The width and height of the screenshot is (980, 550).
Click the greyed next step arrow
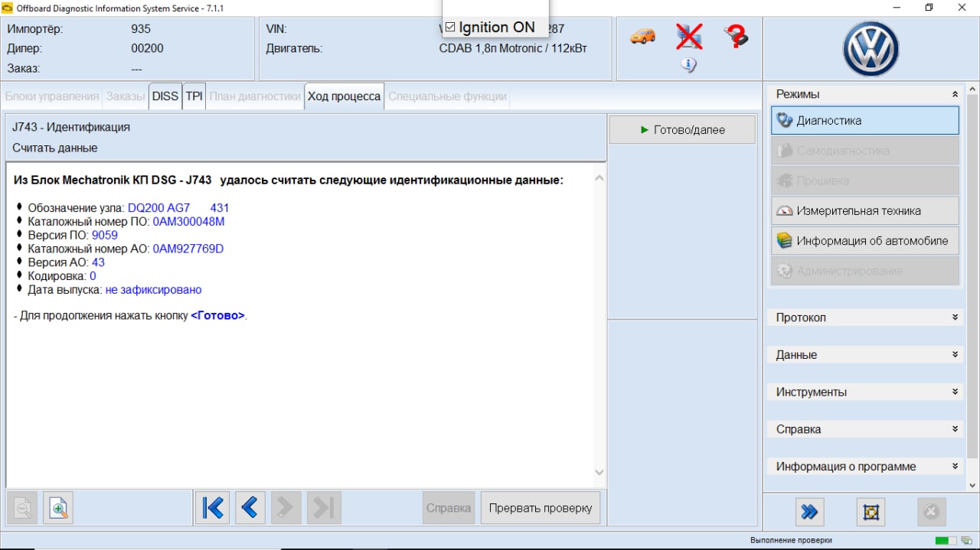285,508
